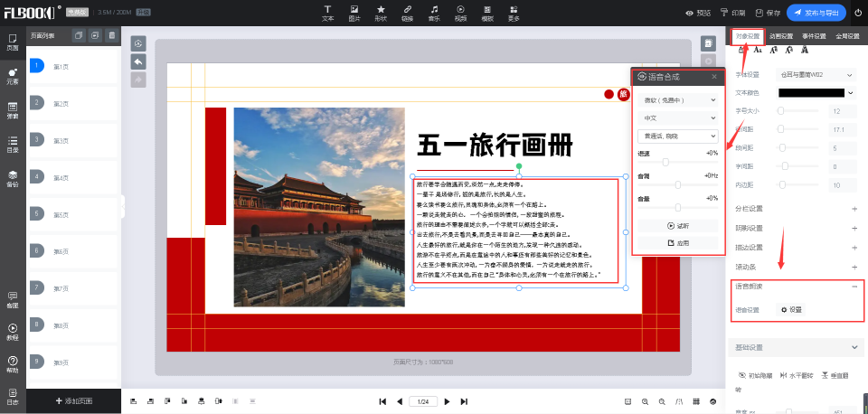Go to previous page arrow
The image size is (868, 414).
399,401
